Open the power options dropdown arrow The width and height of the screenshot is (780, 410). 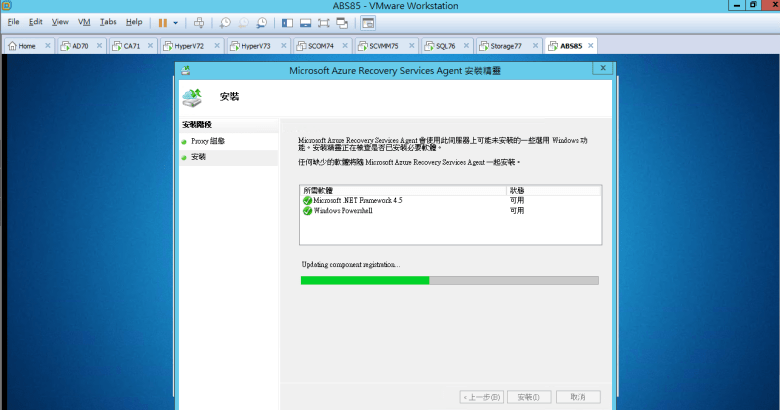pyautogui.click(x=176, y=22)
